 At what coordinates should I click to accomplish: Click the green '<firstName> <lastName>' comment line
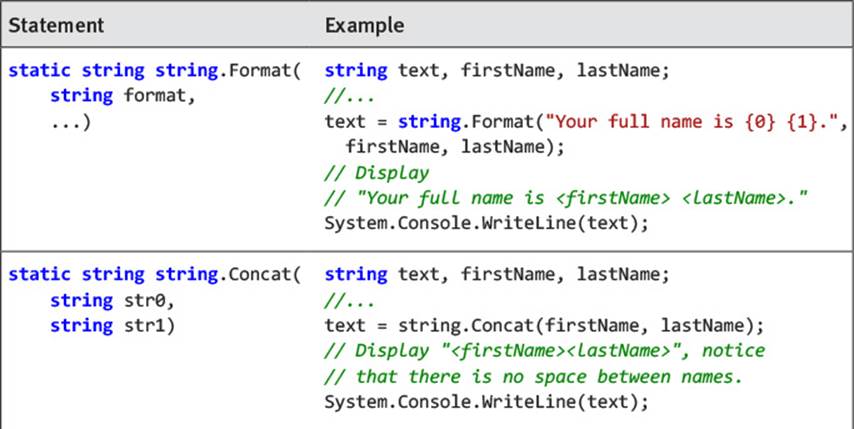click(x=566, y=198)
